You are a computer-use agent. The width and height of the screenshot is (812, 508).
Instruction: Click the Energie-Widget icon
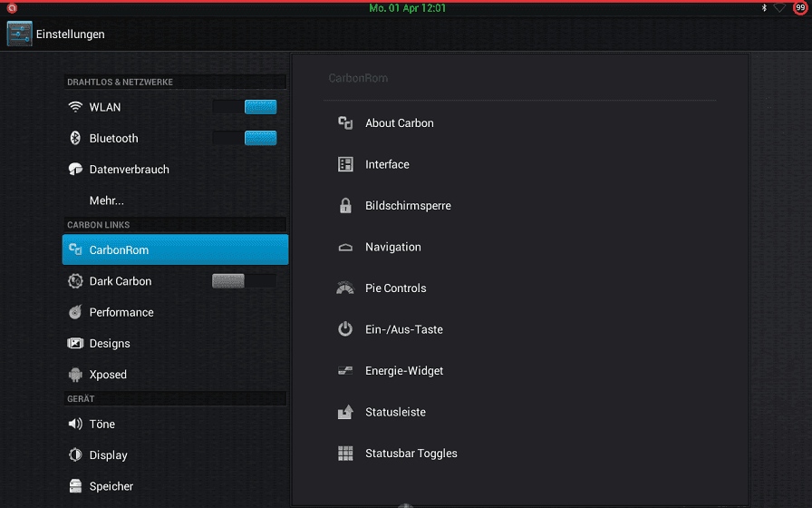345,371
